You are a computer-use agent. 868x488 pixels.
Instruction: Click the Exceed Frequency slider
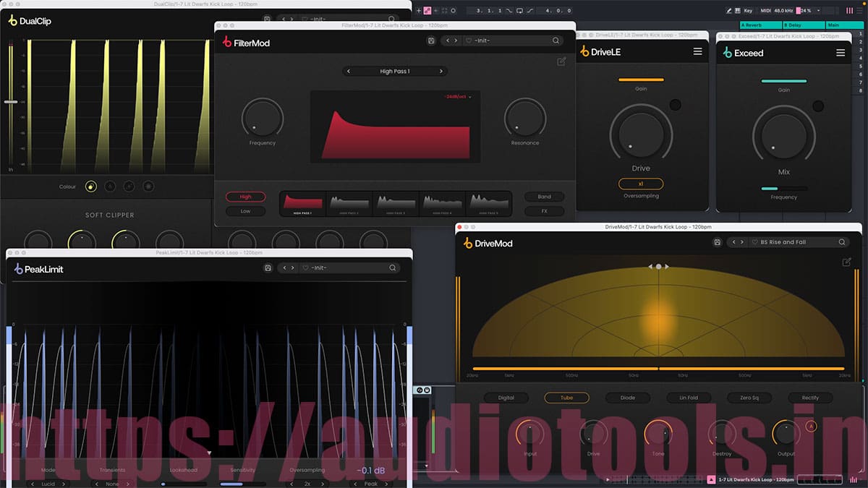tap(784, 189)
